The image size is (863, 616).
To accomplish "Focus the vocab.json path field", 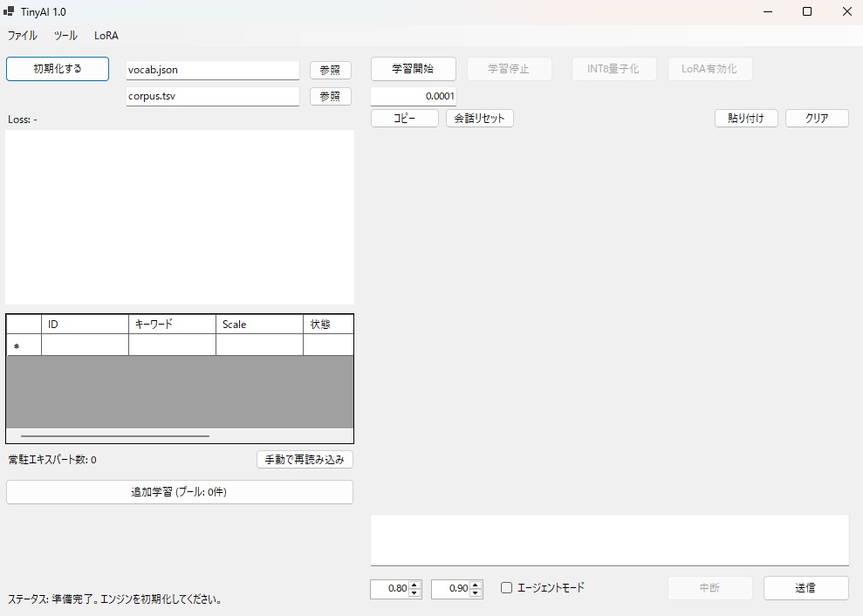I will (212, 70).
